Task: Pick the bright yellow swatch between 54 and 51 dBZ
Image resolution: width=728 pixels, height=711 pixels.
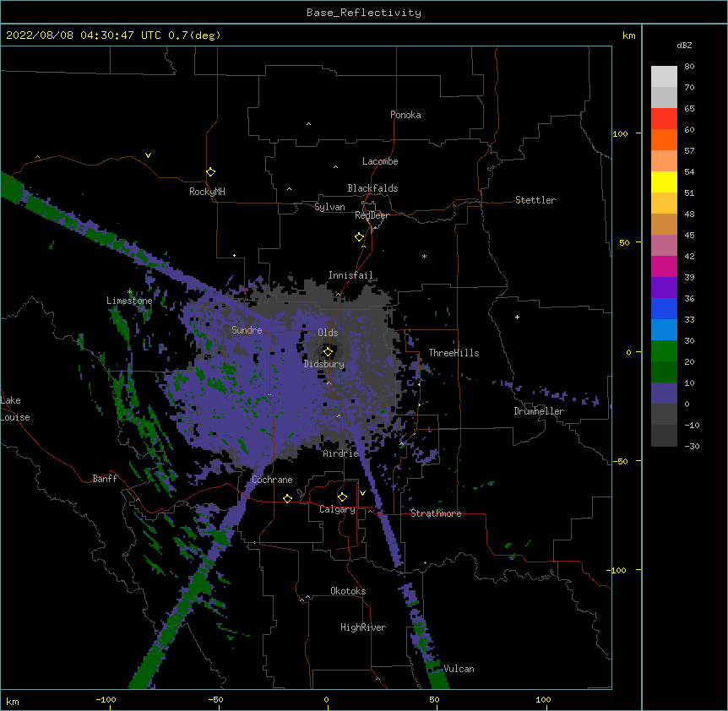Action: coord(664,182)
